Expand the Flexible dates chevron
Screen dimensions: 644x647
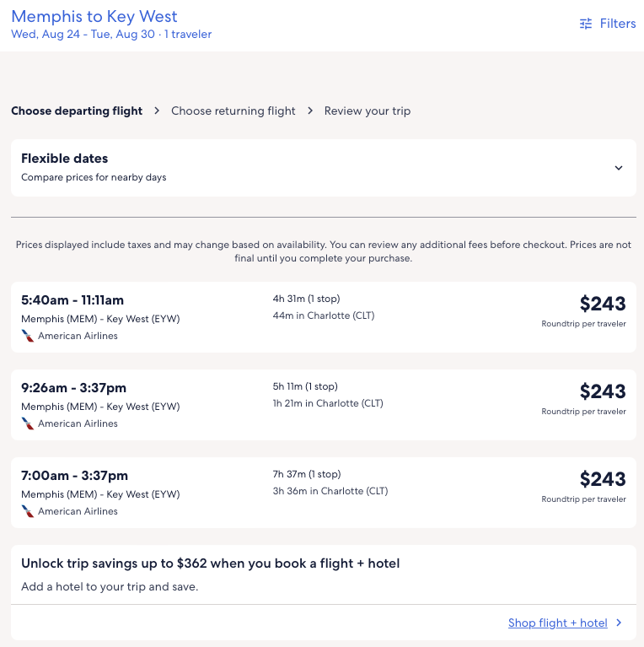(619, 168)
